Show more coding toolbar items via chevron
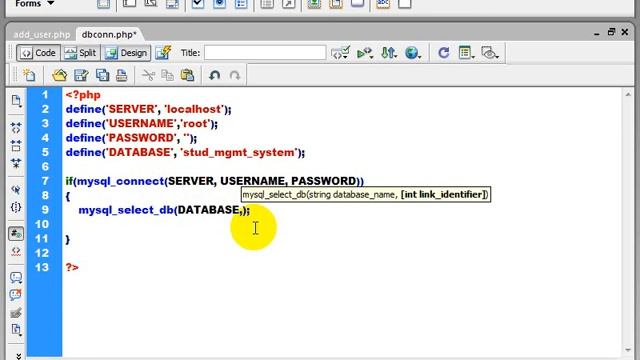This screenshot has width=640, height=360. tap(18, 356)
